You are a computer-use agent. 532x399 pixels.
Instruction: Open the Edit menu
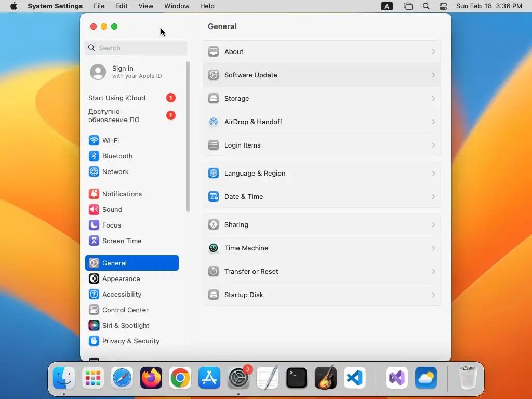point(121,6)
